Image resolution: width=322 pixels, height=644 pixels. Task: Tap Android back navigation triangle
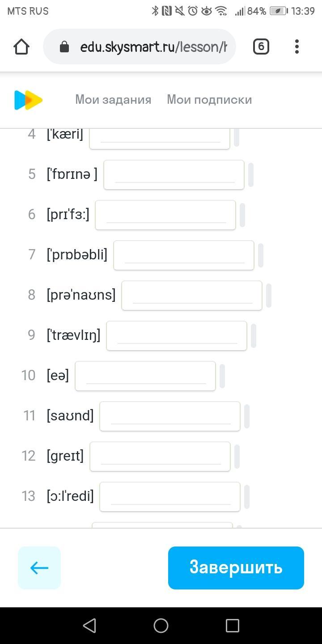(89, 625)
